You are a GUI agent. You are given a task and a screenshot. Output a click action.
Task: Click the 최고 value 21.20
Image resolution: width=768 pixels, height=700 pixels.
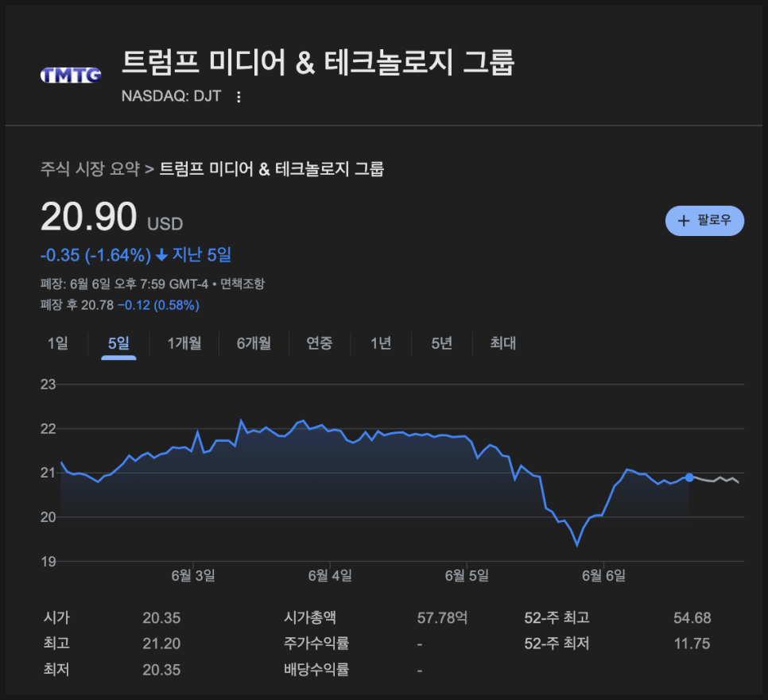(x=161, y=644)
